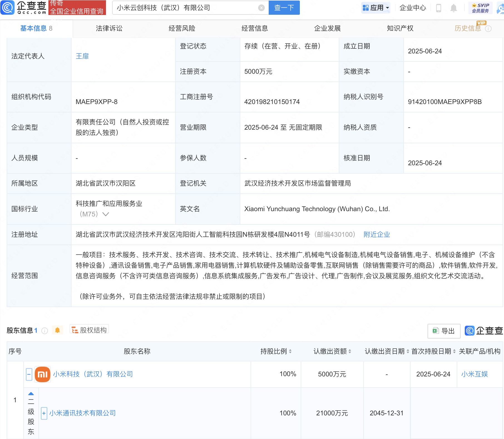Open shareholder 小米科技（武汉）有限公司 link
Image resolution: width=504 pixels, height=439 pixels.
[93, 374]
